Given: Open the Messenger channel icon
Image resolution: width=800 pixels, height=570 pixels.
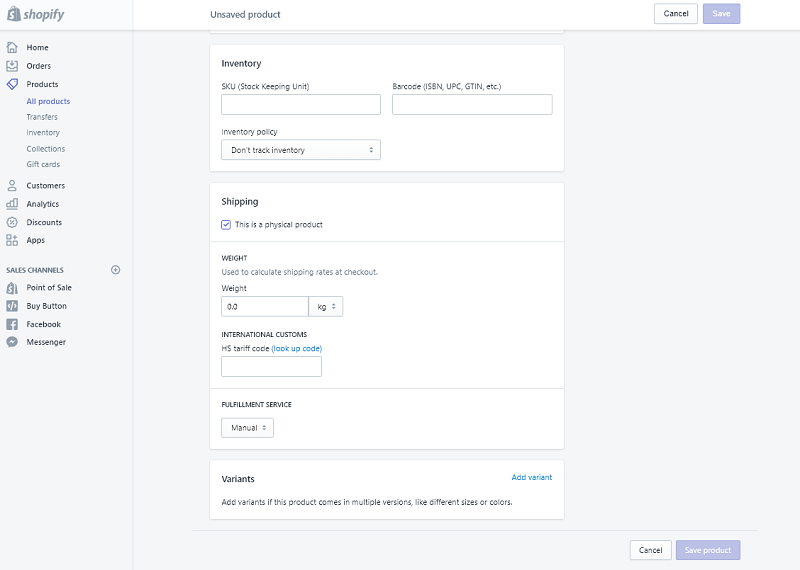Looking at the screenshot, I should [x=12, y=342].
